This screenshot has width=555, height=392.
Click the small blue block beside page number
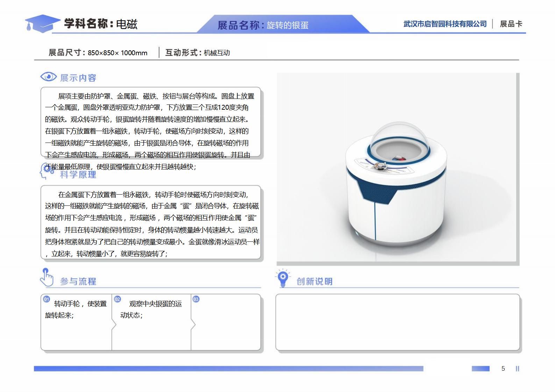pos(481,369)
